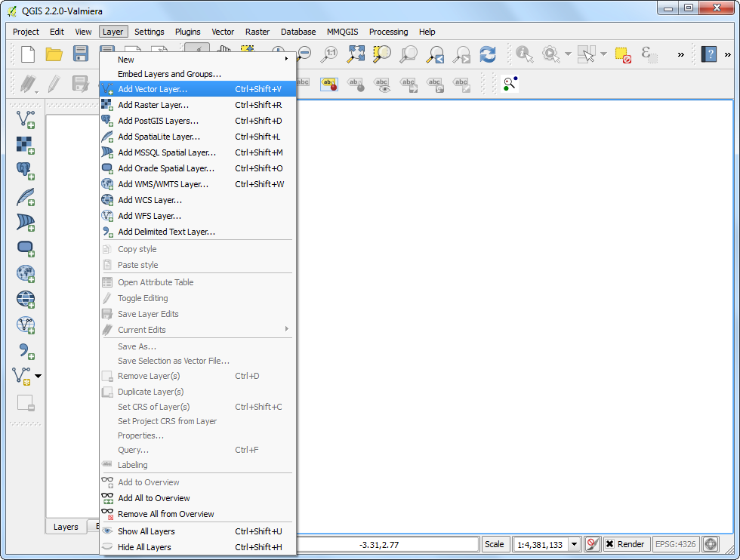Click Add Raster Layer sidebar icon
Screen dimensions: 740x560
(x=26, y=146)
